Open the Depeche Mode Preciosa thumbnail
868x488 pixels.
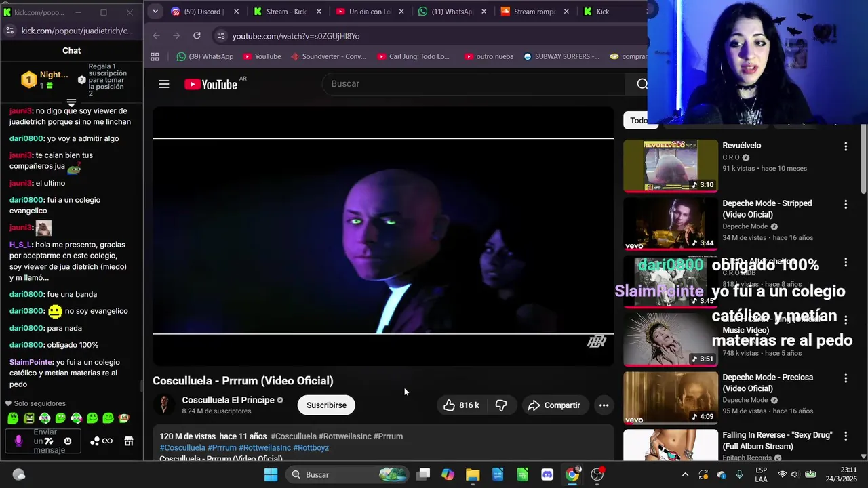click(x=670, y=398)
